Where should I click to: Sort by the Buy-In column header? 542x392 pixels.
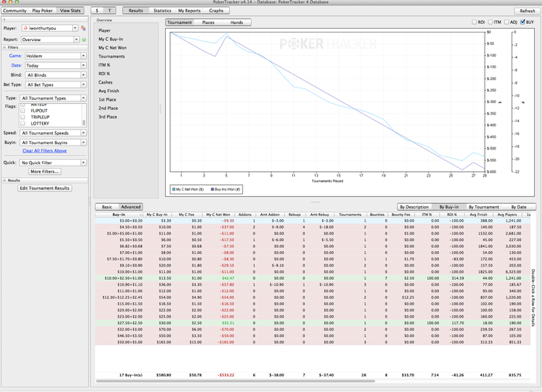(x=119, y=215)
